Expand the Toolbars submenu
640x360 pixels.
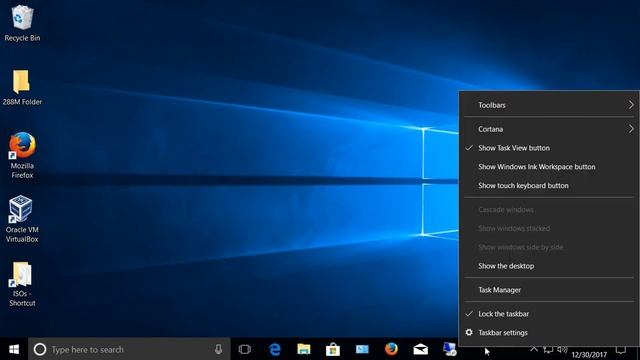coord(549,105)
